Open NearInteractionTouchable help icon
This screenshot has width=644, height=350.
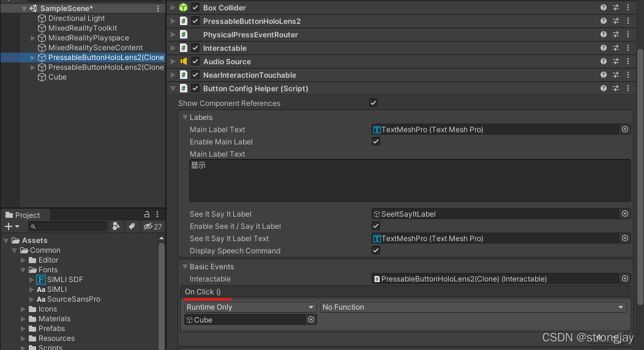click(604, 75)
